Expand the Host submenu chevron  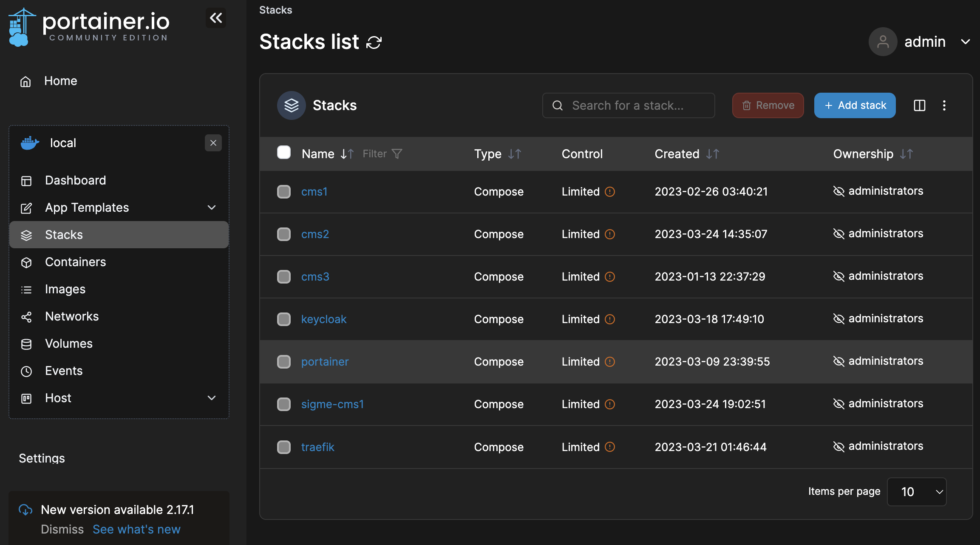[x=212, y=398]
